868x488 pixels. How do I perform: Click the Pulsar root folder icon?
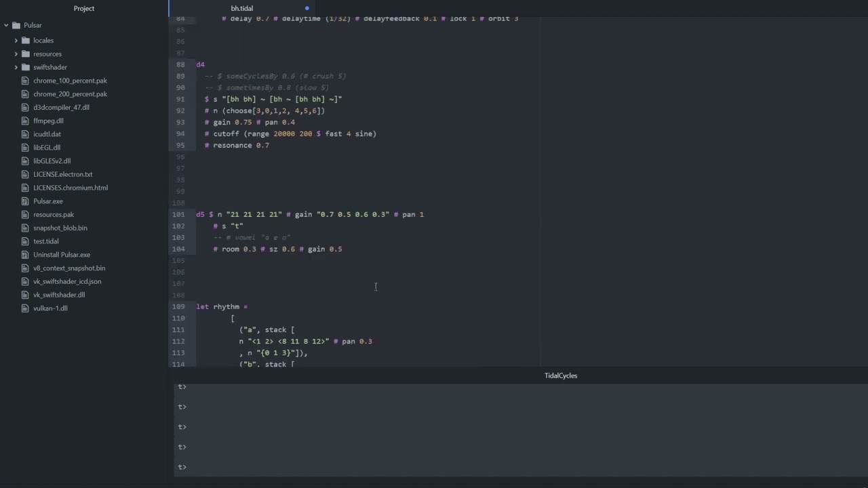16,26
